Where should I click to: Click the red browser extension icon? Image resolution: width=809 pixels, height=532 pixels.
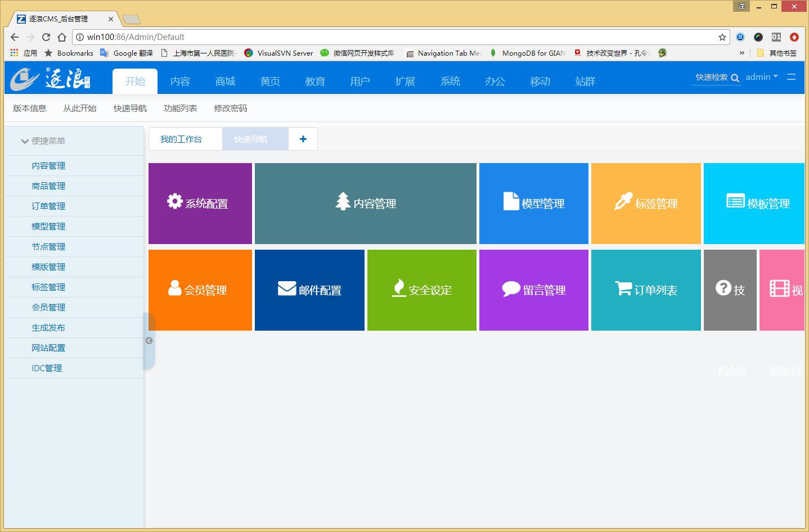794,37
